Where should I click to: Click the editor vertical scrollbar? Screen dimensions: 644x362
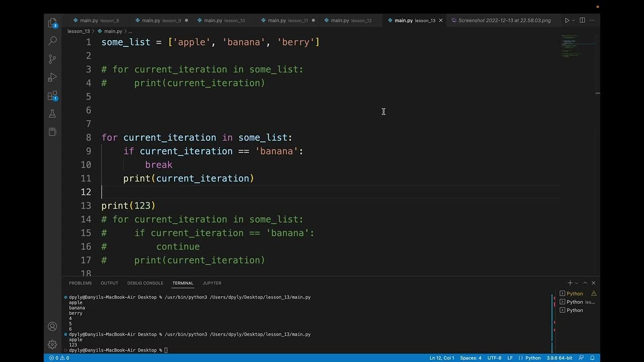[598, 156]
